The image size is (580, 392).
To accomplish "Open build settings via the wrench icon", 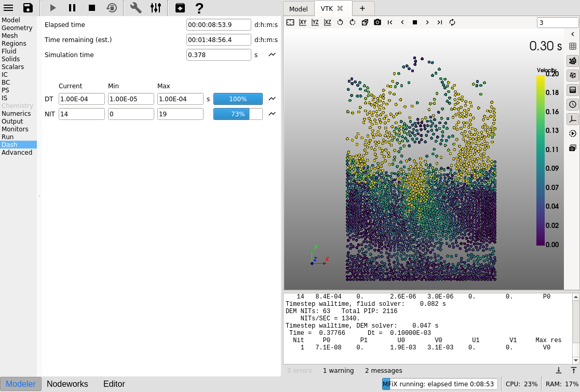I will tap(136, 8).
